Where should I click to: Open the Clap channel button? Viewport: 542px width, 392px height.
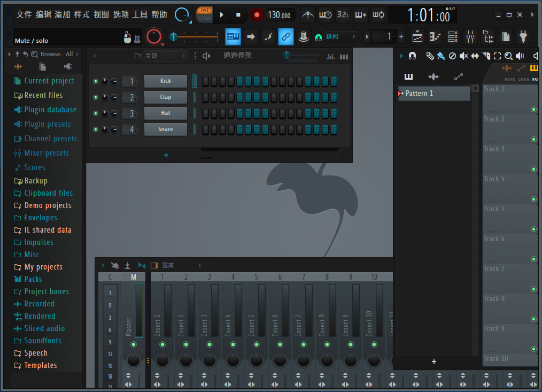pos(166,97)
